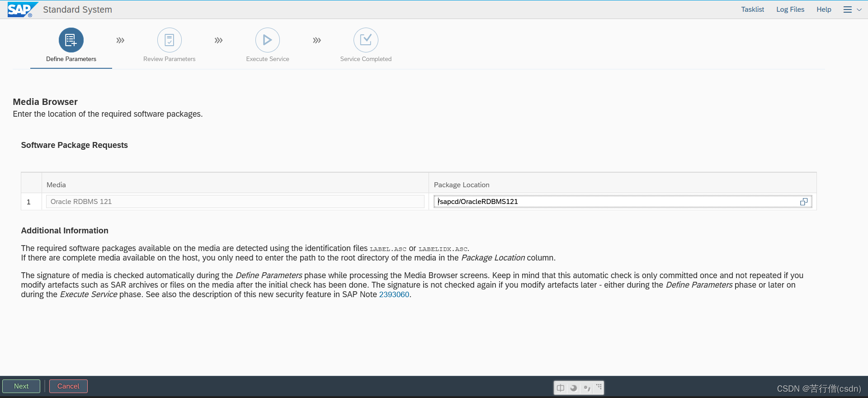
Task: Open the Log Files menu
Action: (790, 9)
